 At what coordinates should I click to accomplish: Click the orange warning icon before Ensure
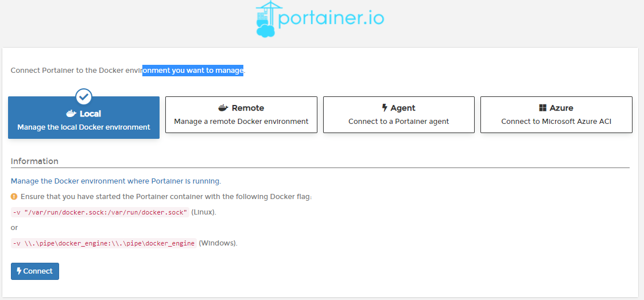click(14, 197)
